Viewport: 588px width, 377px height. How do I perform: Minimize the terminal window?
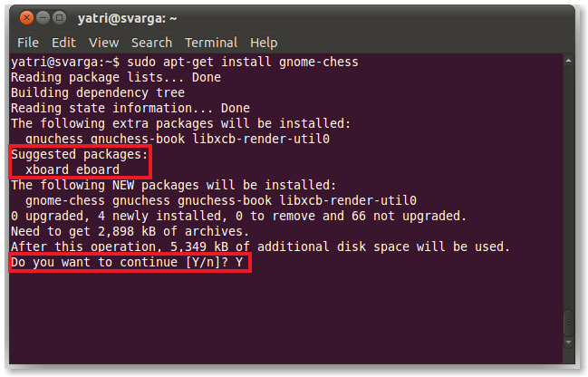(x=43, y=17)
